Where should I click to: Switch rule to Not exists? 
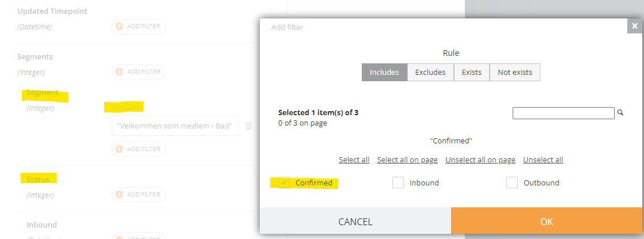(x=515, y=72)
